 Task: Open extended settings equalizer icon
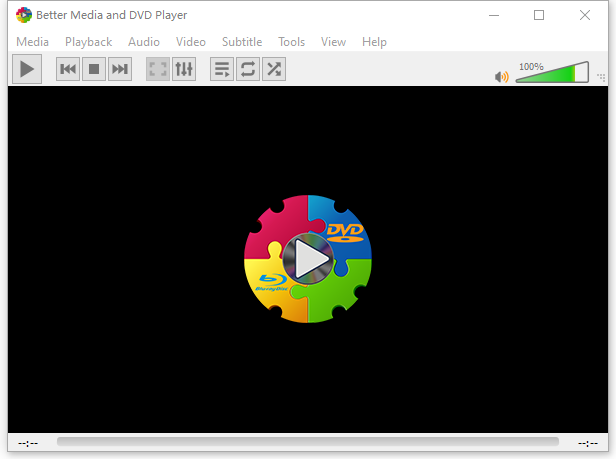(184, 69)
